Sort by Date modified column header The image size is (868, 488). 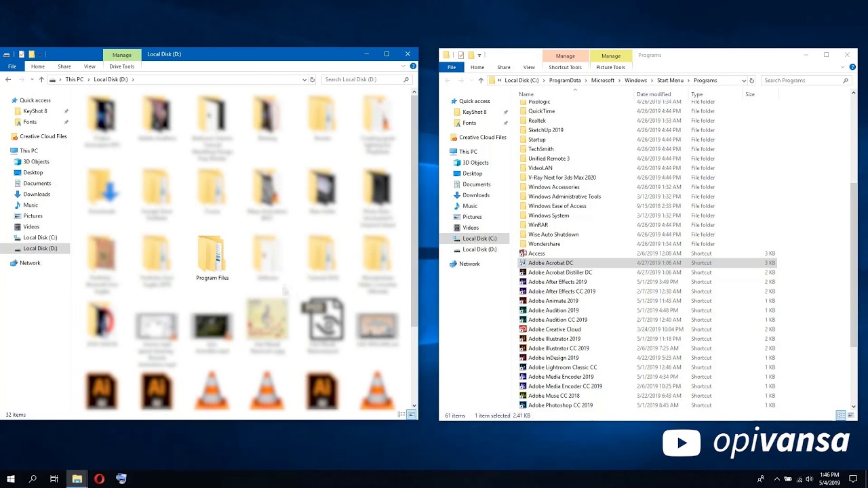654,94
